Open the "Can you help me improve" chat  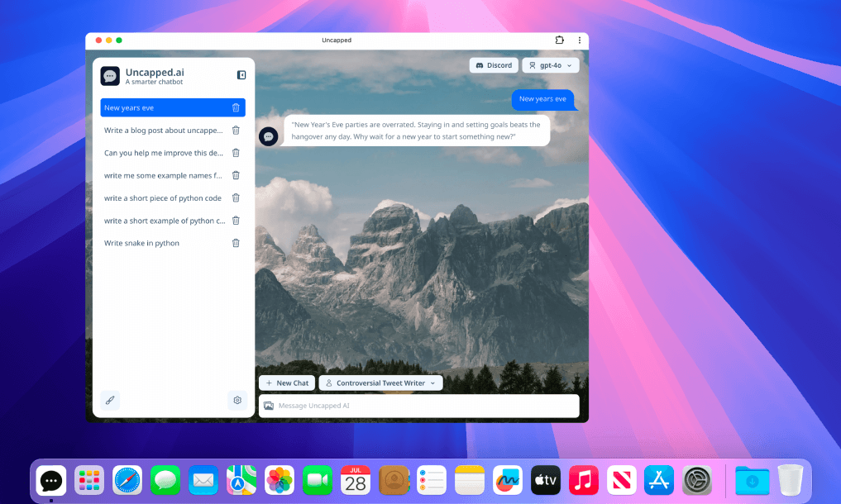[x=163, y=153]
